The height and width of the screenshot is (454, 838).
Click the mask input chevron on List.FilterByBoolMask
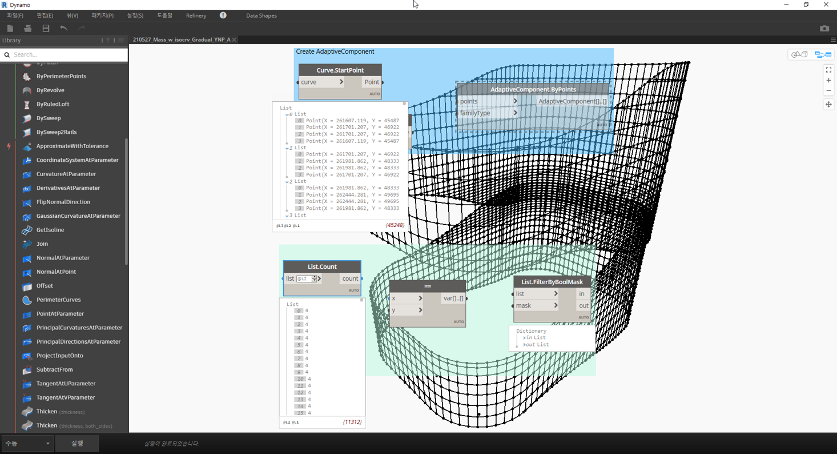coord(555,305)
